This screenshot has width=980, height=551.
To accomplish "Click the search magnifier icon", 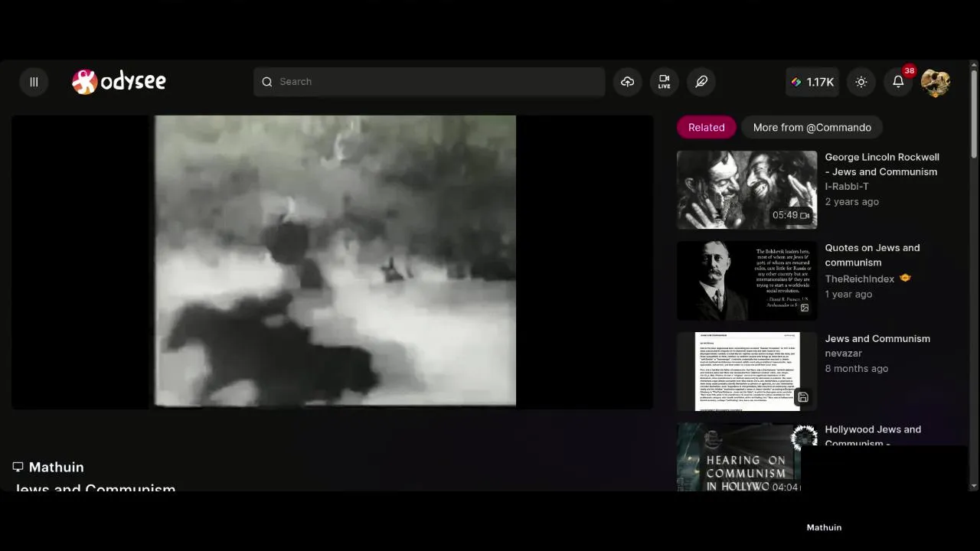I will (267, 82).
